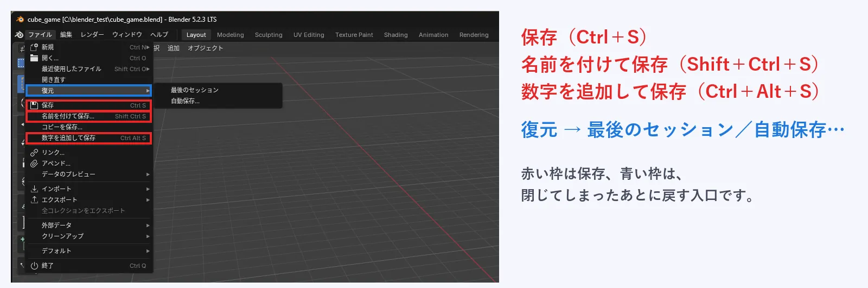Screen dimensions: 868x288
Task: Open the ヘルプ menu
Action: coord(159,35)
